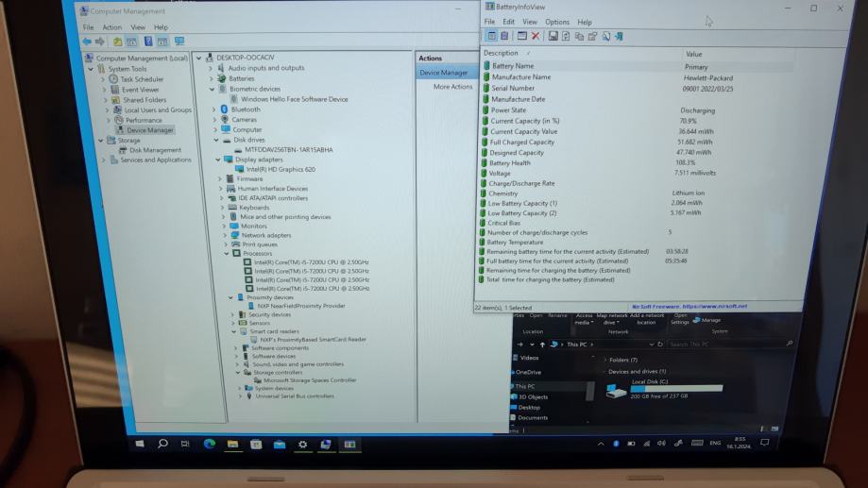Open Options menu in BatteryInfoView
868x488 pixels.
coord(557,22)
